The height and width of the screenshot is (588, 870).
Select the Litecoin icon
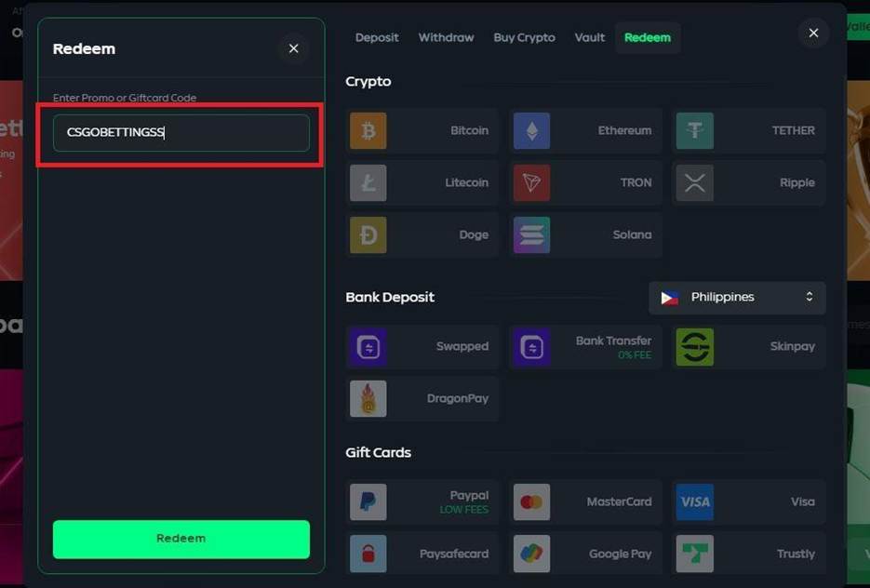click(368, 183)
